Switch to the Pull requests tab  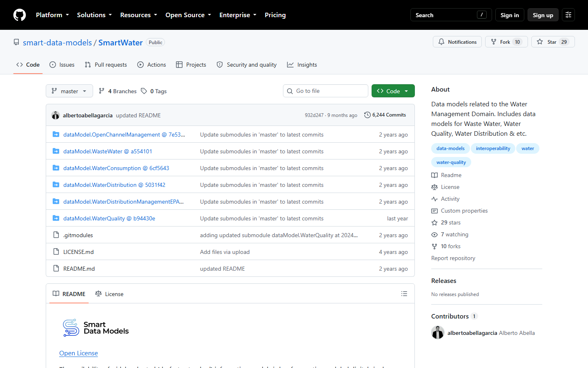pyautogui.click(x=106, y=65)
